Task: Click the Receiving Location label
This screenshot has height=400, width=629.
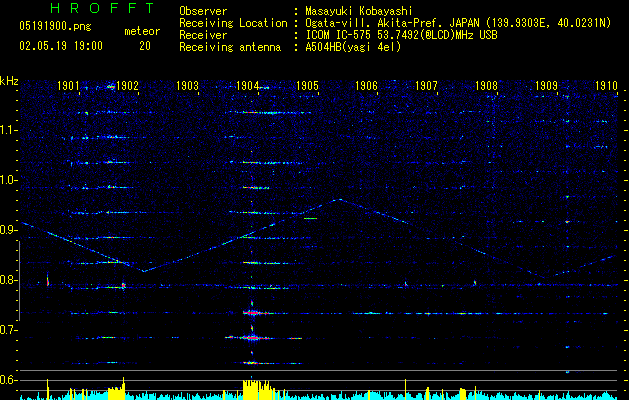Action: [x=233, y=24]
